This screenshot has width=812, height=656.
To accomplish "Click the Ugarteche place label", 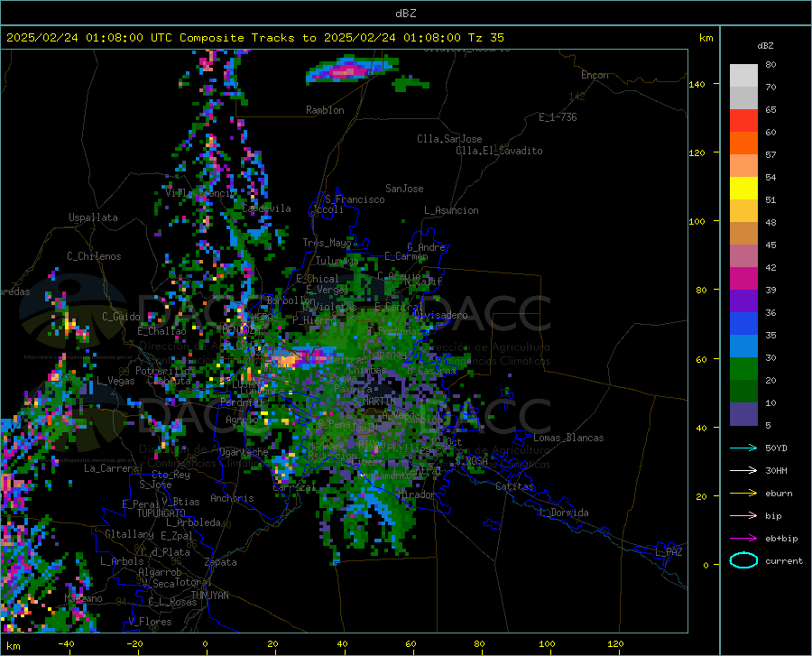I will point(244,452).
